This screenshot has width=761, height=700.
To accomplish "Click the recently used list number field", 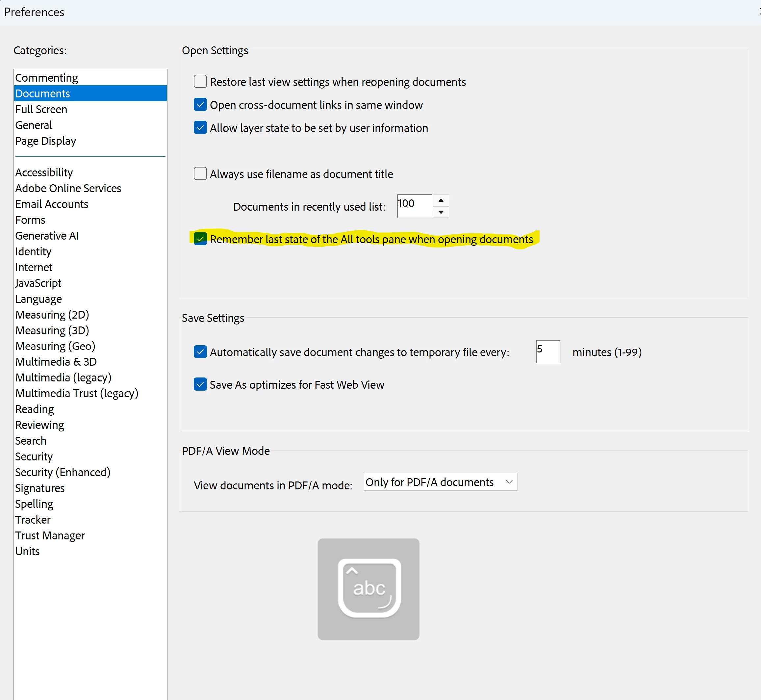I will (414, 206).
